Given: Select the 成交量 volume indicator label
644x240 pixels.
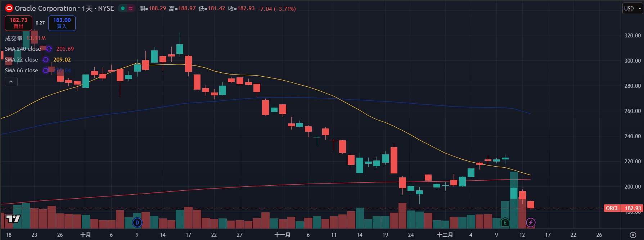Looking at the screenshot, I should coord(14,38).
